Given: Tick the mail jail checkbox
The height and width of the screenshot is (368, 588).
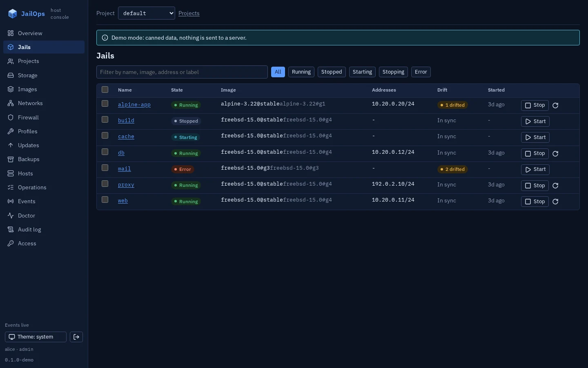Looking at the screenshot, I should [x=105, y=168].
